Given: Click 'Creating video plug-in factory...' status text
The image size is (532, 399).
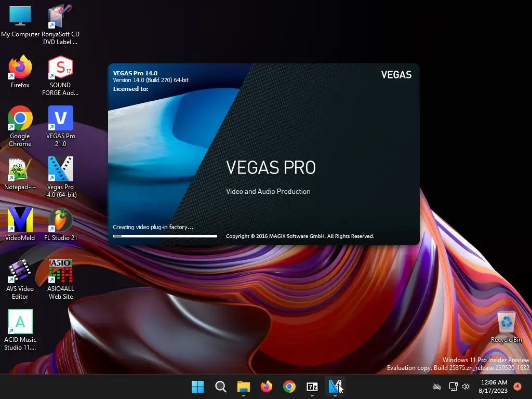Looking at the screenshot, I should point(153,227).
